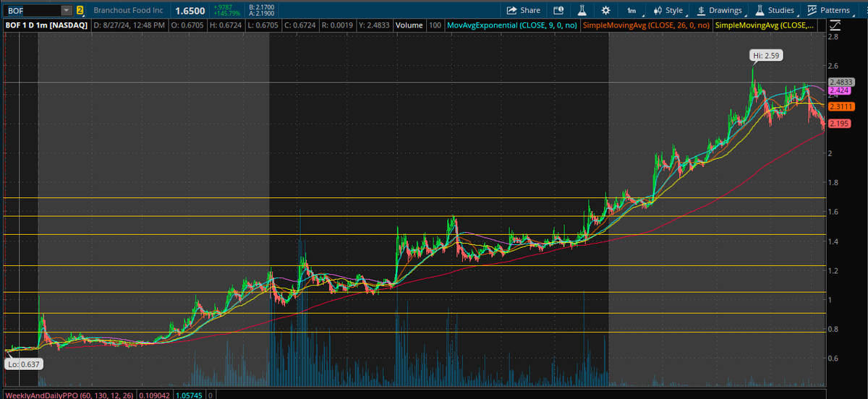Open the Drawings menu
868x399 pixels.
pos(719,10)
